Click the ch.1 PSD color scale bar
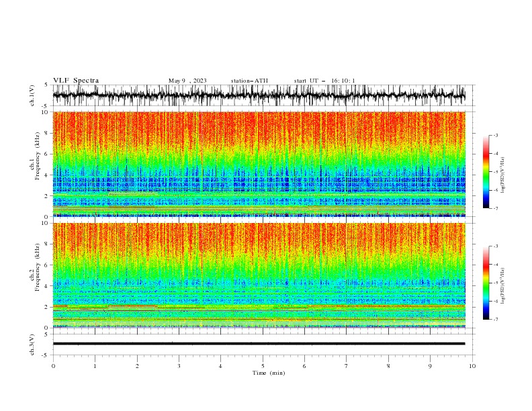 pyautogui.click(x=486, y=172)
